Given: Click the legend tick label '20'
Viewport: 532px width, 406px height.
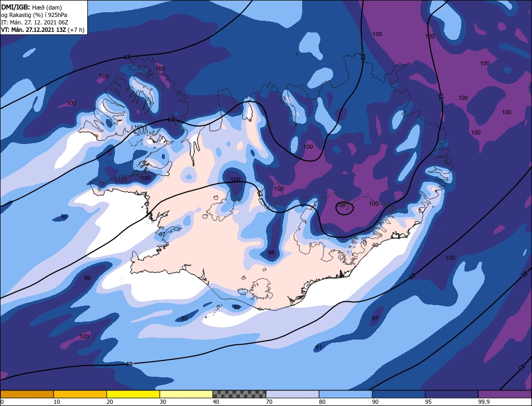Looking at the screenshot, I should (x=110, y=402).
